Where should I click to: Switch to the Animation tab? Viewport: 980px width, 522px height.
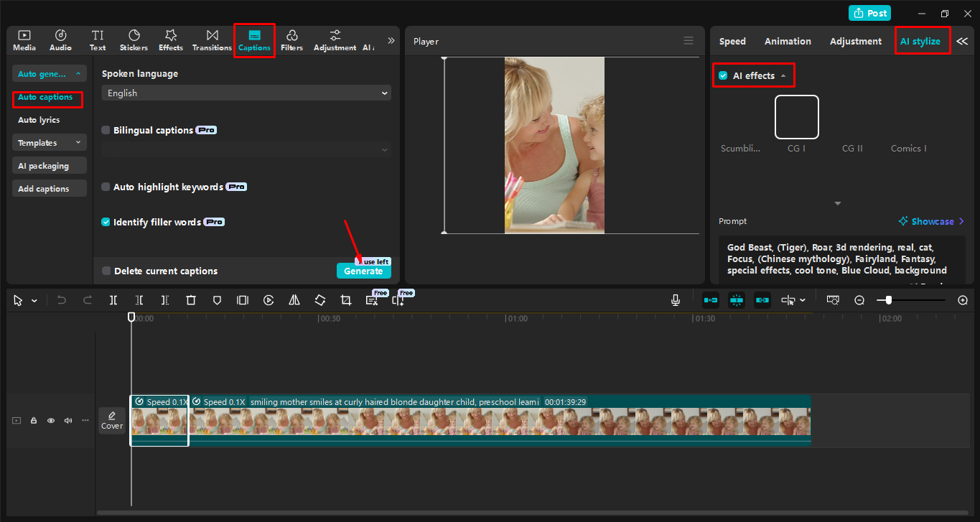coord(788,42)
